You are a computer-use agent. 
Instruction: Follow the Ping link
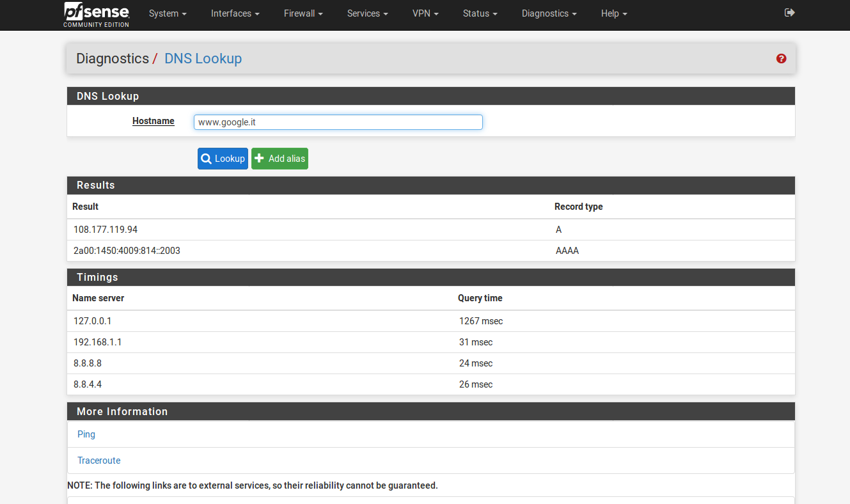pyautogui.click(x=86, y=434)
